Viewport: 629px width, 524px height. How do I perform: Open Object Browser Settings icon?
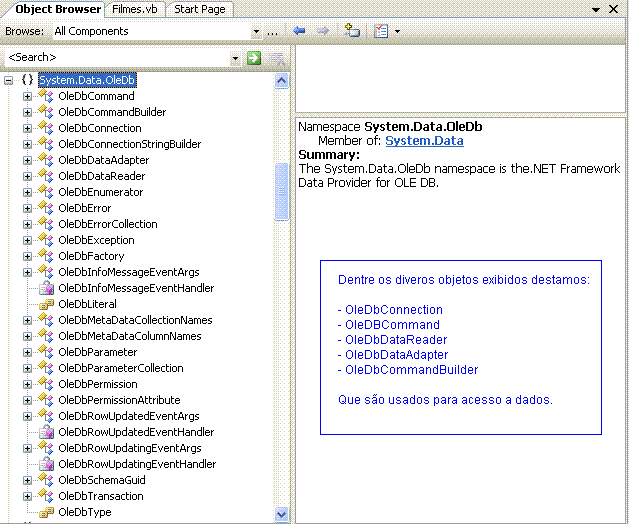click(x=380, y=31)
